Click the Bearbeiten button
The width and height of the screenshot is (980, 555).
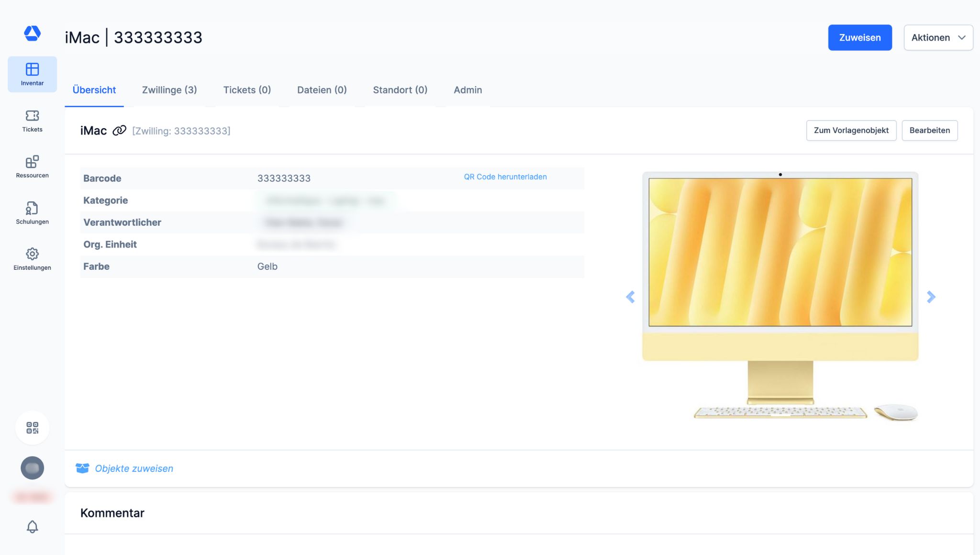(929, 130)
